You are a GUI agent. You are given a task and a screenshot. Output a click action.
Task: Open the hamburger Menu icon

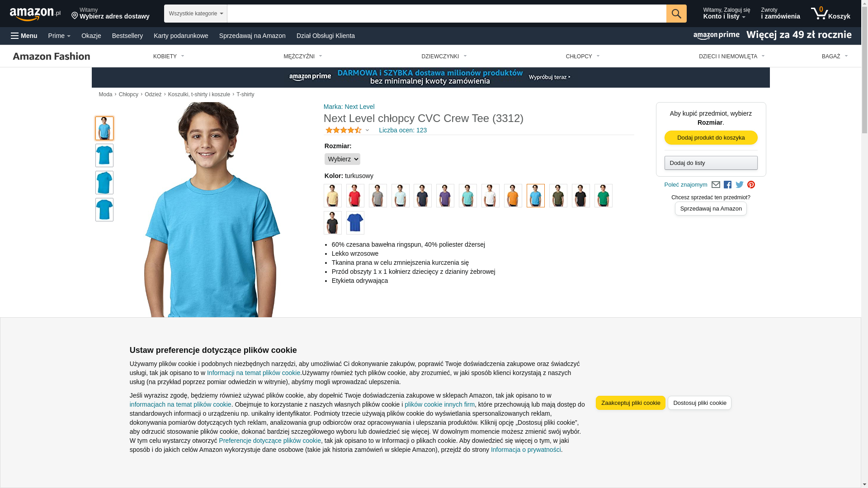pos(24,36)
